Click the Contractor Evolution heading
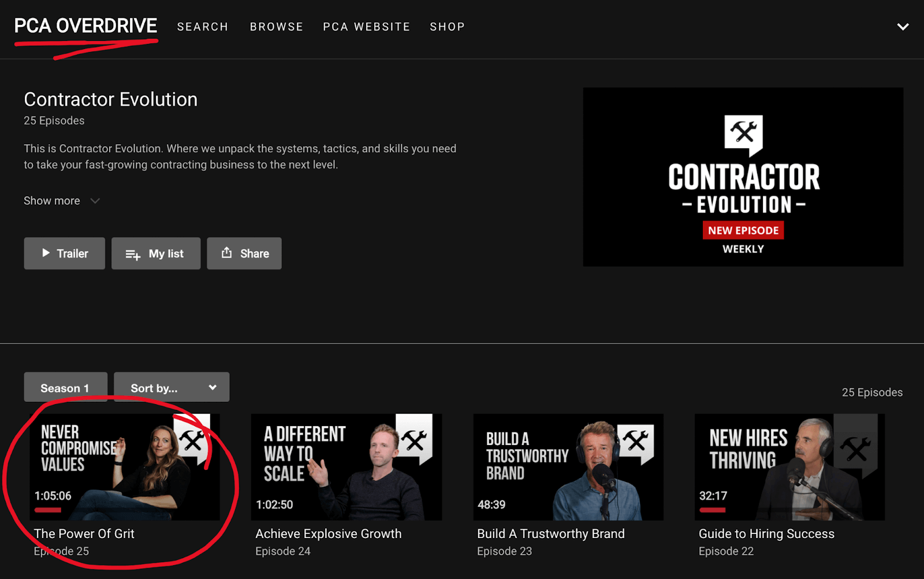This screenshot has height=579, width=924. click(x=111, y=99)
